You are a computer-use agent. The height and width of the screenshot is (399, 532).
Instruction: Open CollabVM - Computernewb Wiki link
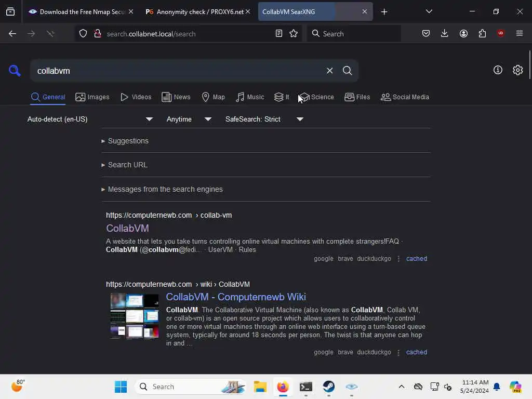click(236, 297)
